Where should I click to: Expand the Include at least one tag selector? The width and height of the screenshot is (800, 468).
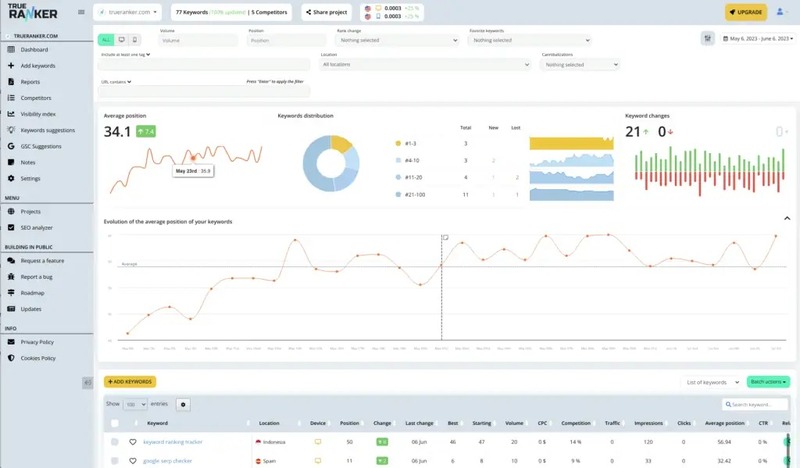point(126,55)
